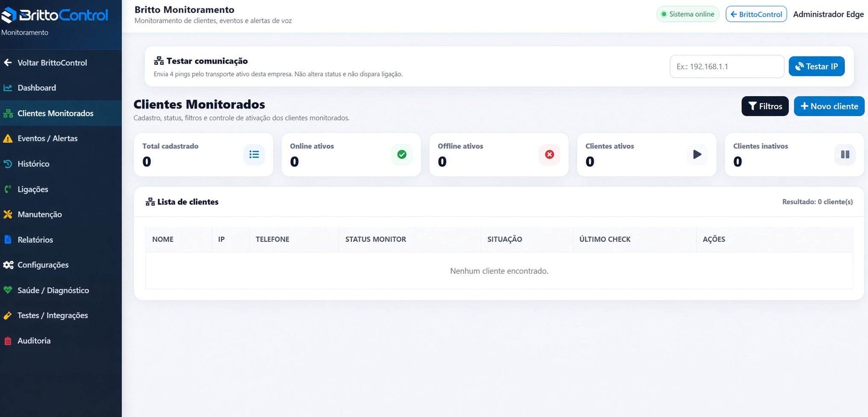The image size is (868, 417).
Task: Click the play icon in Clientes ativos card
Action: (x=697, y=154)
